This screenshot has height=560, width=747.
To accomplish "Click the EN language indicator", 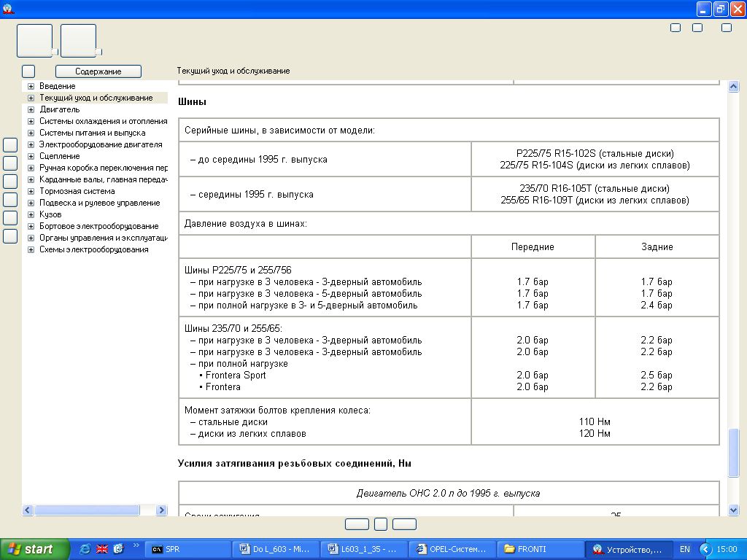I will point(685,549).
